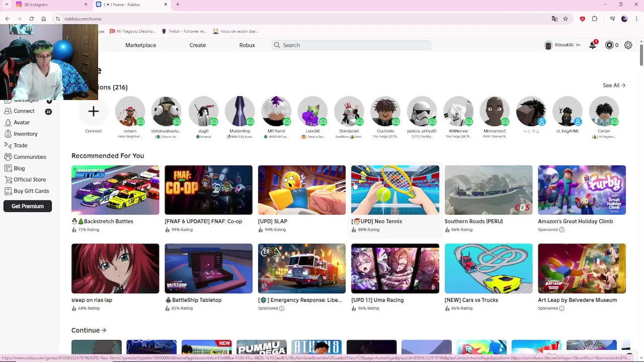Image resolution: width=644 pixels, height=362 pixels.
Task: Open the Roblox notifications bell
Action: [593, 45]
